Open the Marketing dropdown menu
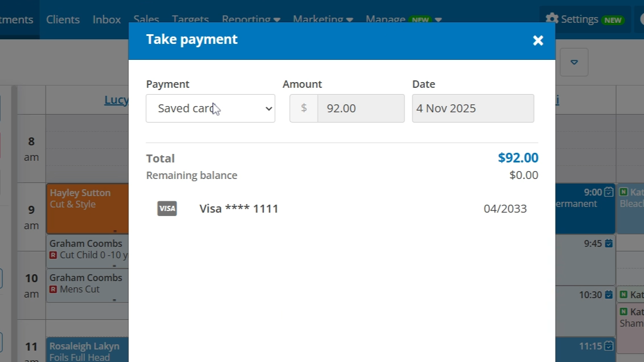Image resolution: width=644 pixels, height=362 pixels. click(323, 19)
